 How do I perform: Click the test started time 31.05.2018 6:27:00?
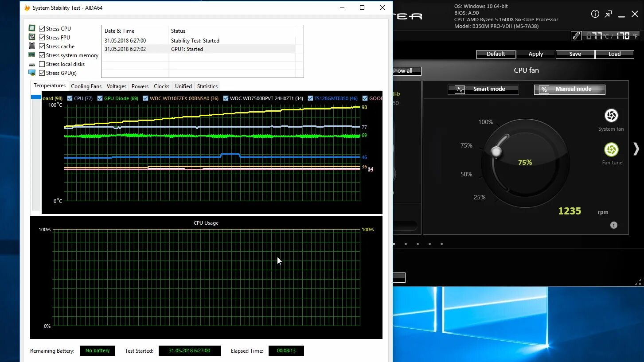pos(189,350)
